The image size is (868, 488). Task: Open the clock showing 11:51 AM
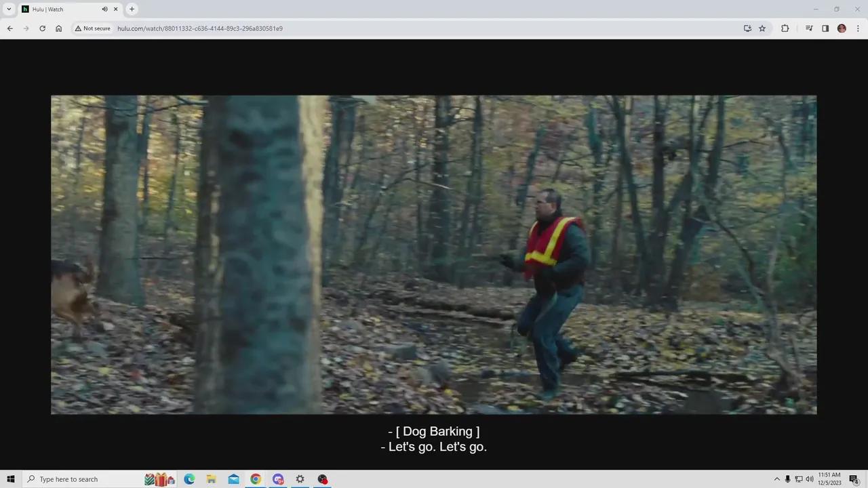pyautogui.click(x=830, y=479)
